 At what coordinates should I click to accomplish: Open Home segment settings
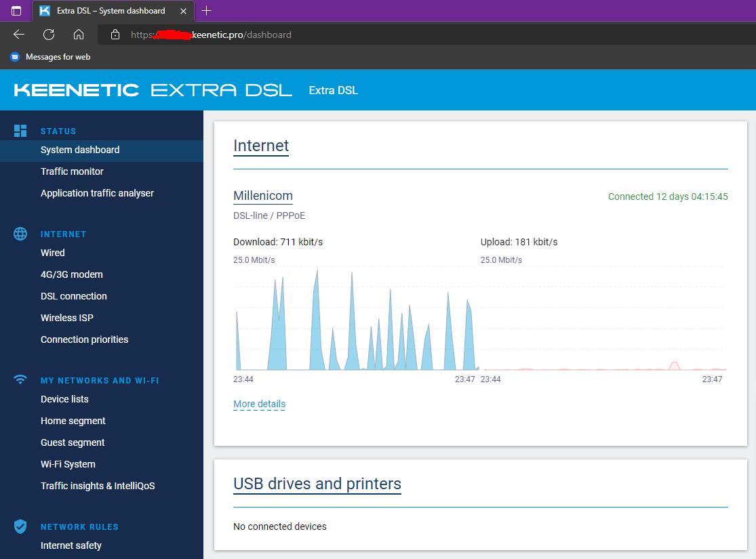pos(73,421)
